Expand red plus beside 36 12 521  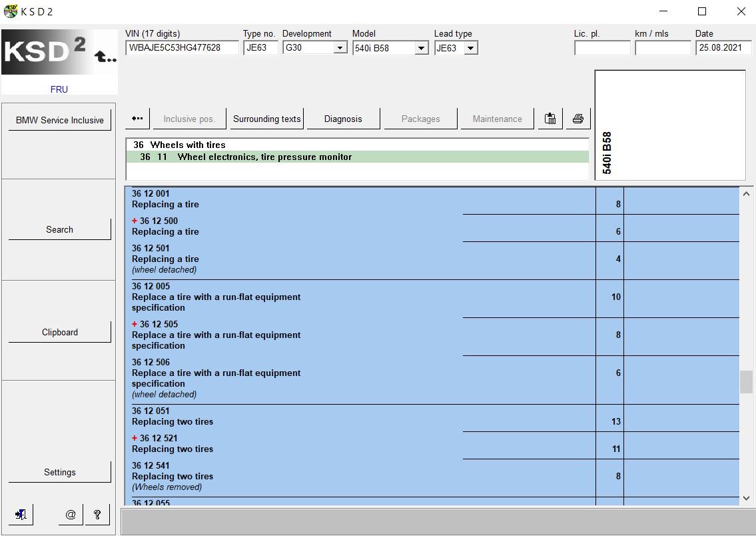tap(135, 438)
